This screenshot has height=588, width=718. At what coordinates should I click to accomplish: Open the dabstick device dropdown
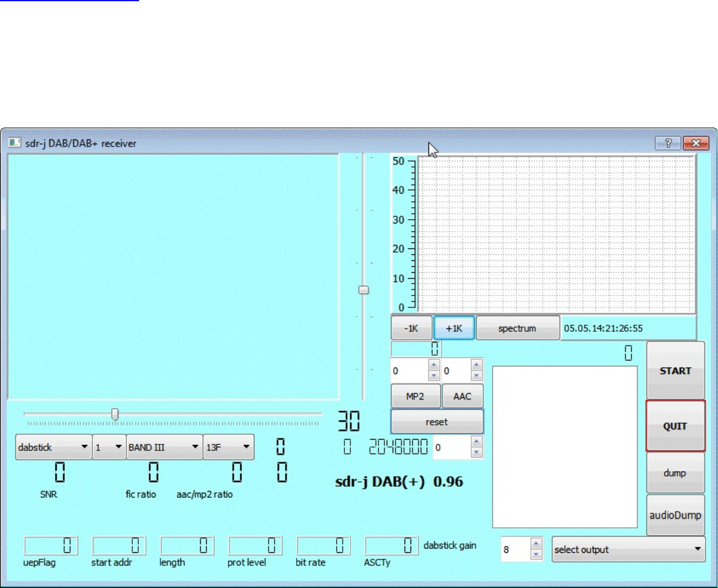point(54,447)
